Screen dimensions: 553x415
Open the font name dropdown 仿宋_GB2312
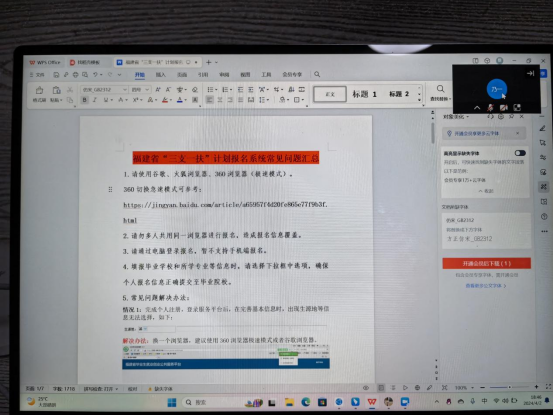(x=104, y=90)
